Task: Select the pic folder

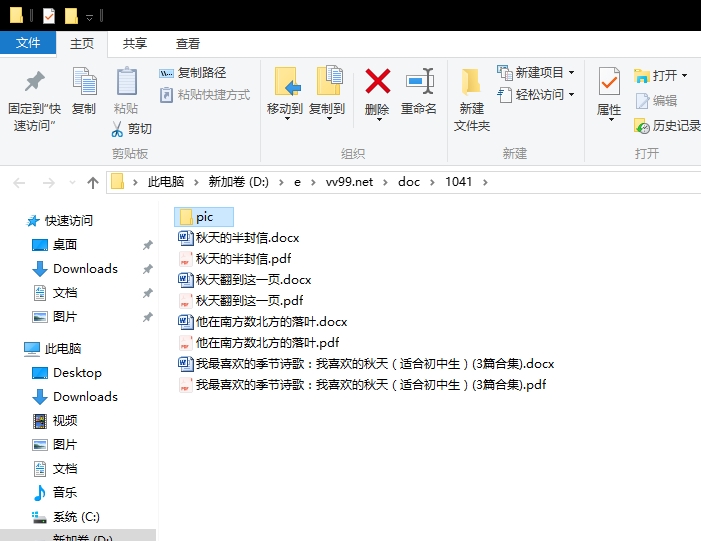Action: point(204,217)
